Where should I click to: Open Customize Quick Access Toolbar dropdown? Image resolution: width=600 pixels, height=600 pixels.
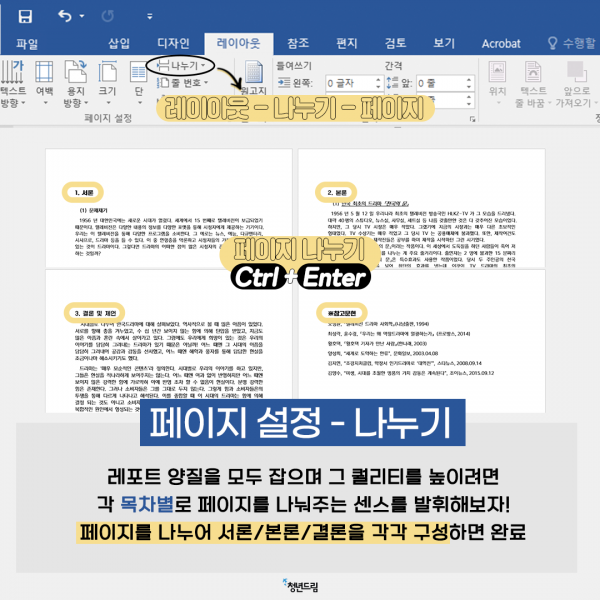150,16
